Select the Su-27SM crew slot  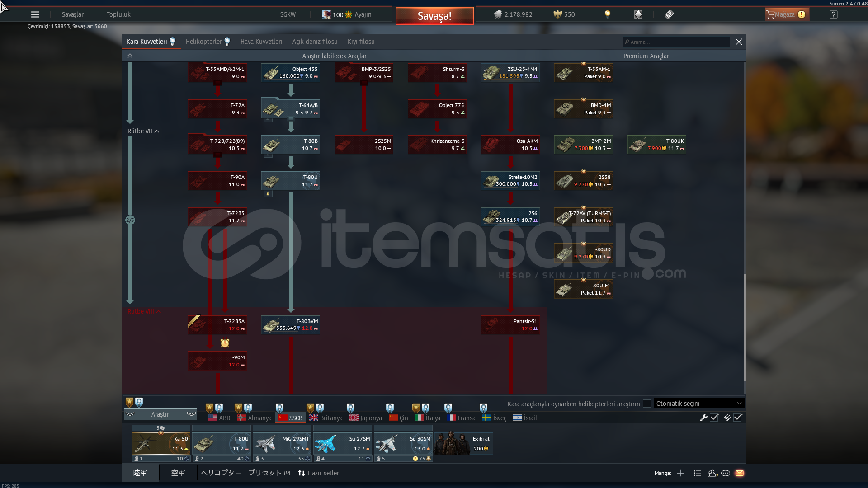pos(343,443)
